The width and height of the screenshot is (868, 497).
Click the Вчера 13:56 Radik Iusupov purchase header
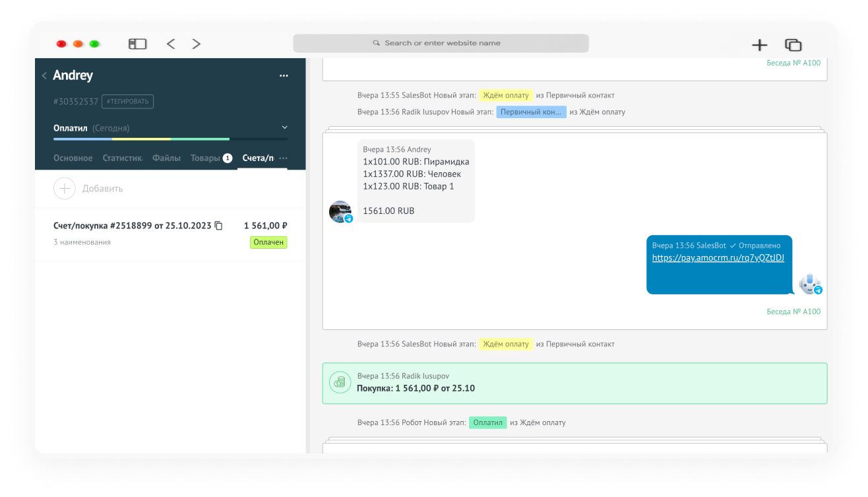point(403,376)
